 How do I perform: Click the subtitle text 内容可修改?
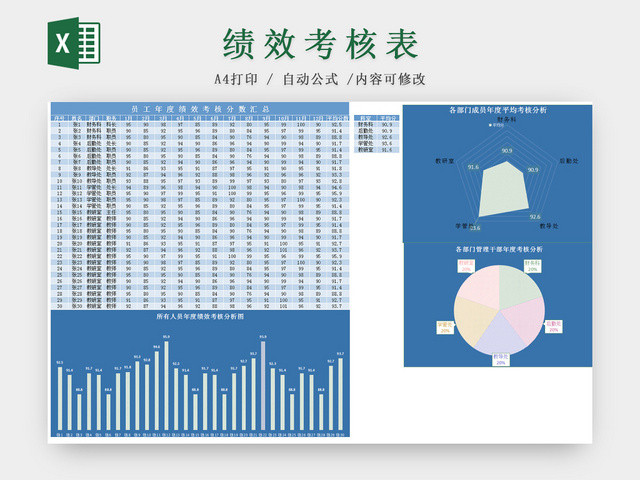(391, 79)
